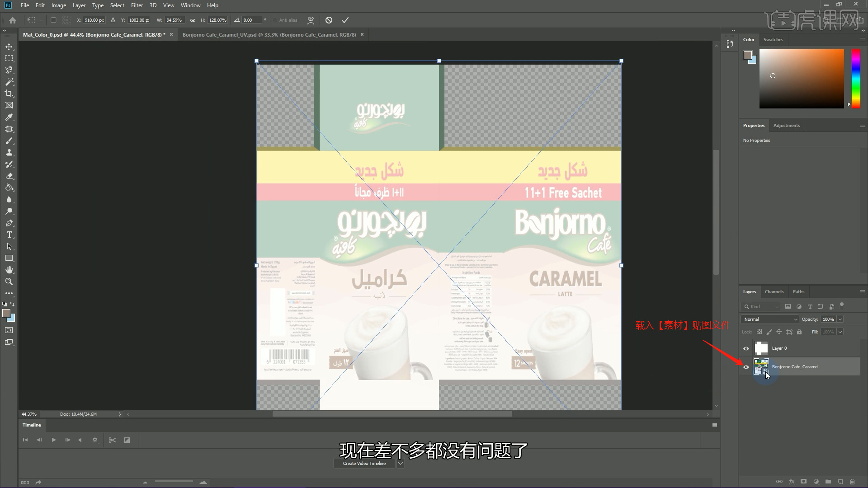Switch to warp mode icon
868x488 pixels.
(311, 20)
